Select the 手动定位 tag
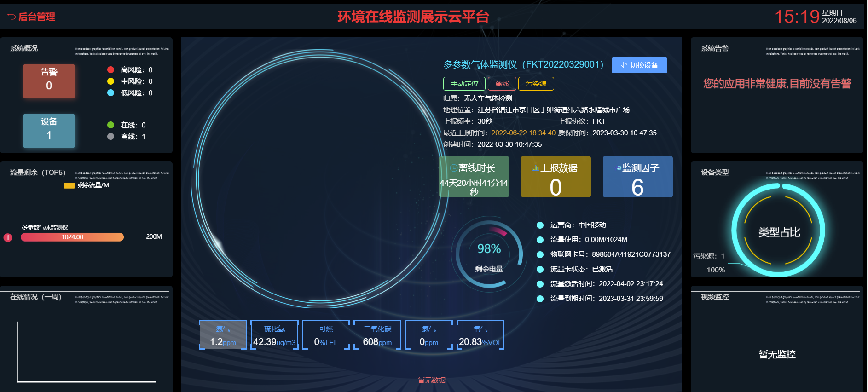The height and width of the screenshot is (392, 868). tap(464, 84)
